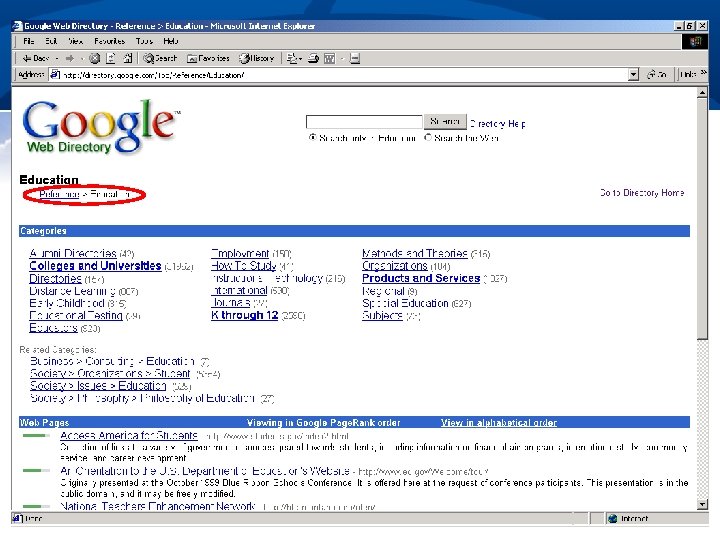
Task: Click the Go button beside the address bar
Action: coord(657,74)
